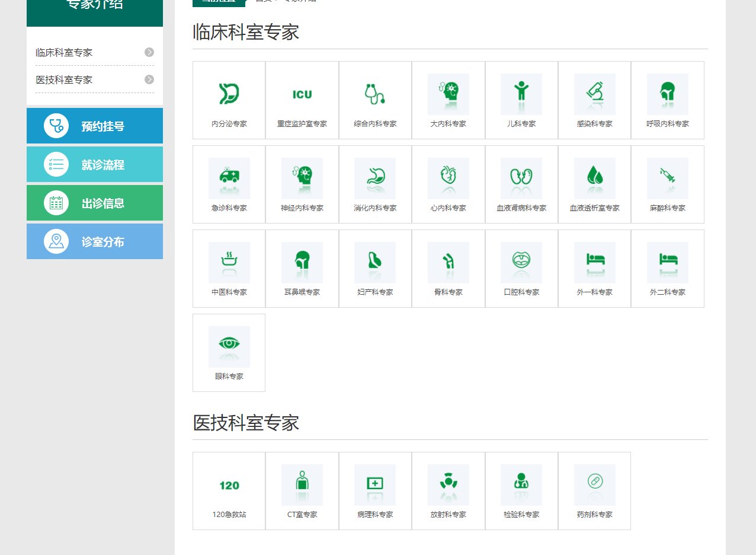Click the 麻醉科专家 label text
The image size is (756, 555).
click(668, 208)
